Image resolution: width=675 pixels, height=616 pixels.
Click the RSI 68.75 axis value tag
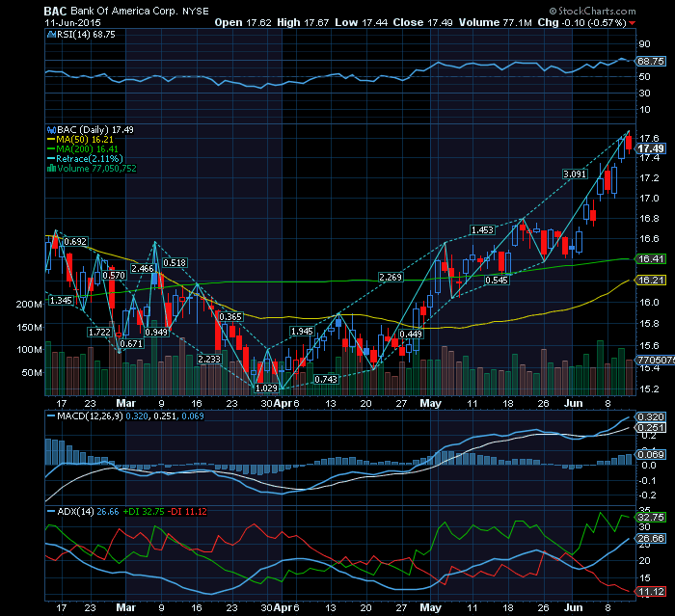(x=651, y=61)
